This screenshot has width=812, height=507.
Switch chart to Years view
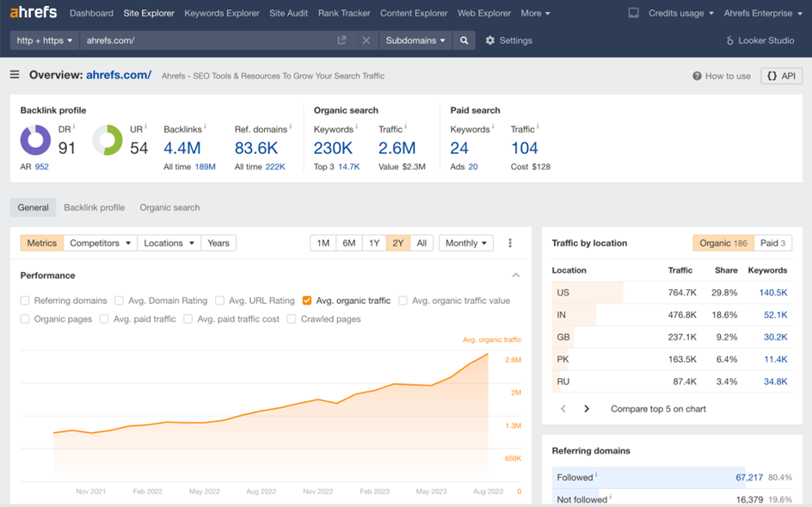pos(218,243)
